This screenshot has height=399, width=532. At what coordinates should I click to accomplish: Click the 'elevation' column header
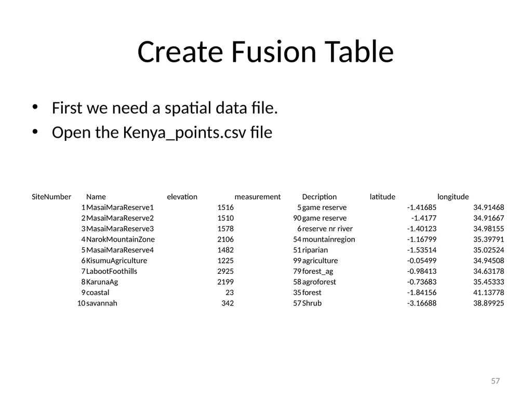pos(182,197)
